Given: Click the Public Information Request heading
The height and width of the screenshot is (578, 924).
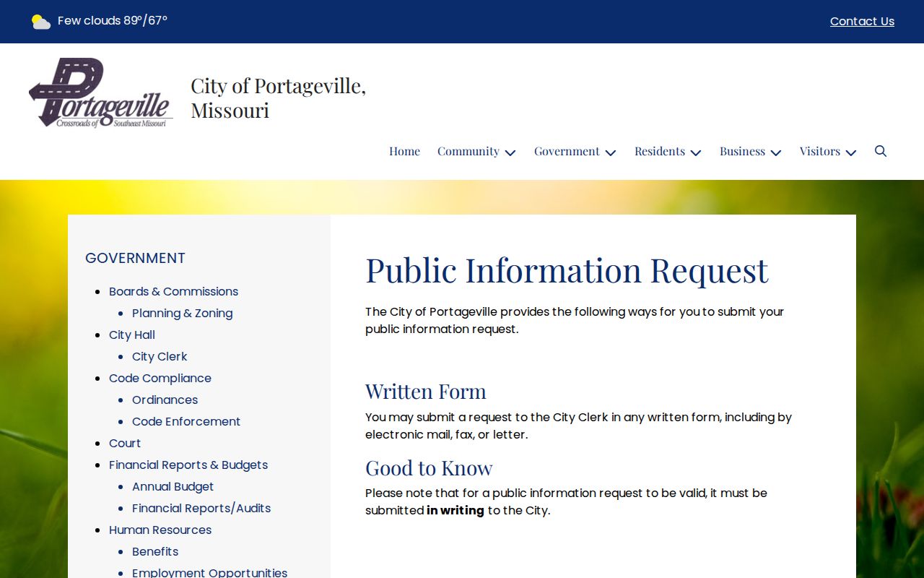Looking at the screenshot, I should [x=567, y=270].
